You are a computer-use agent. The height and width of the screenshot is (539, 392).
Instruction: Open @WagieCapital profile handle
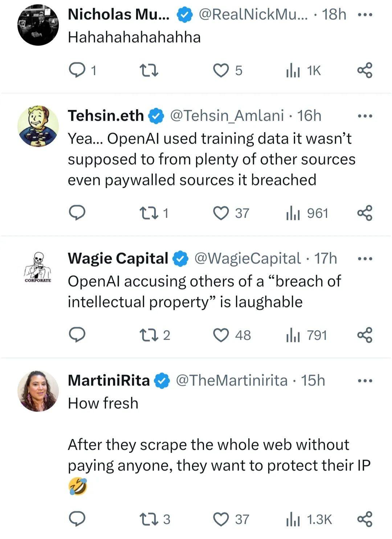click(x=248, y=259)
